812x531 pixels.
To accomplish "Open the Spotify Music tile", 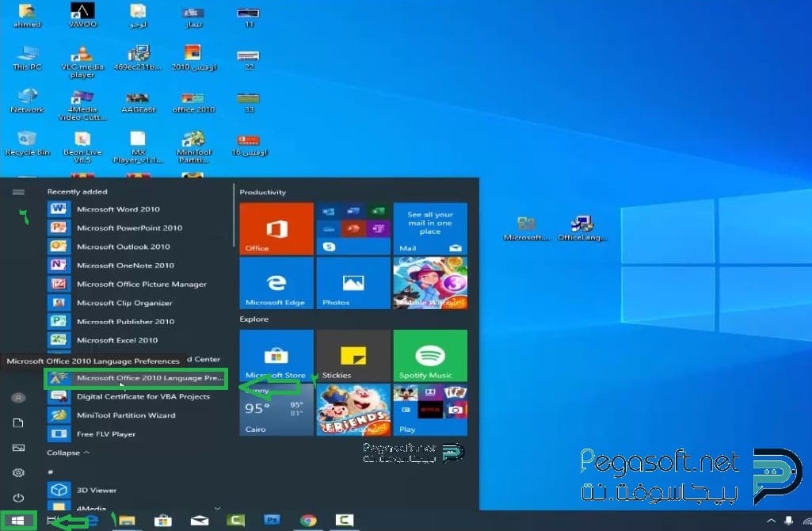I will tap(430, 355).
